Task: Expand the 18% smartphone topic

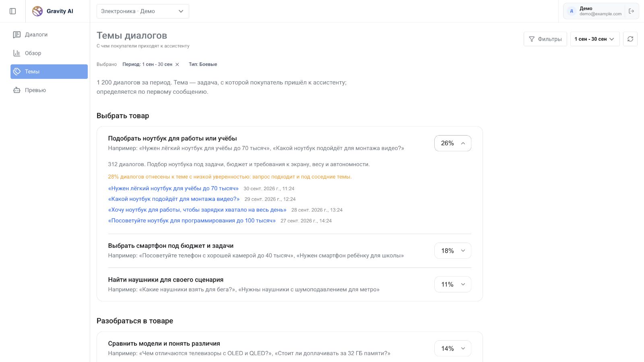Action: pos(453,251)
